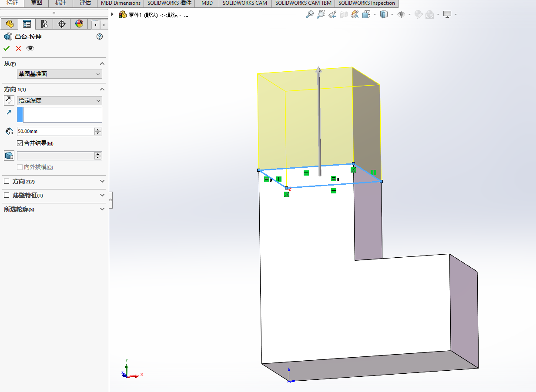The height and width of the screenshot is (392, 536).
Task: Click the Edit Appearance icon
Action: coord(419,14)
